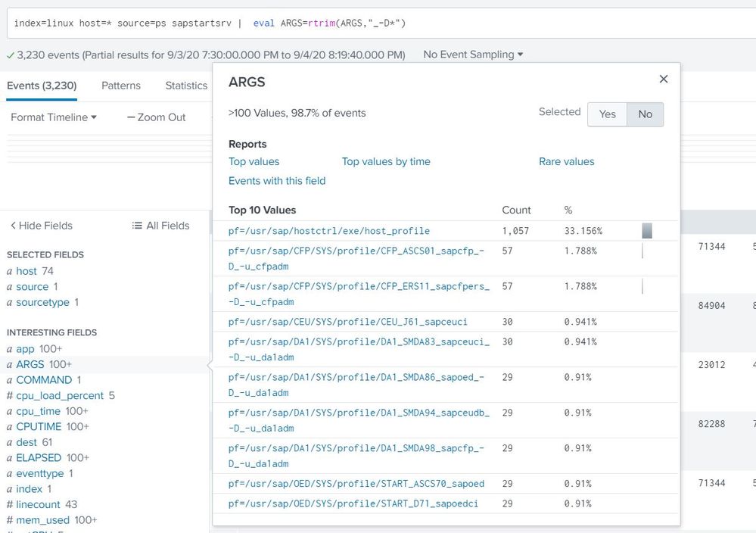Select the host field in sidebar

click(x=26, y=271)
